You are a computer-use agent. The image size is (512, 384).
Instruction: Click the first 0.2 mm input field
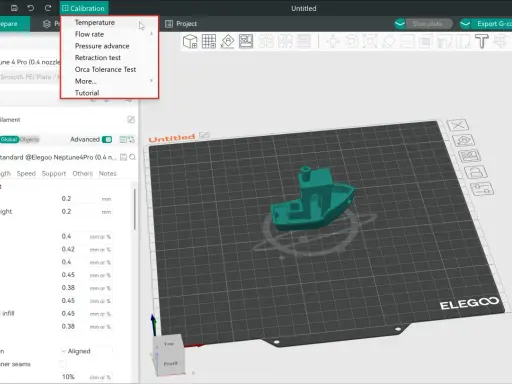pos(86,199)
